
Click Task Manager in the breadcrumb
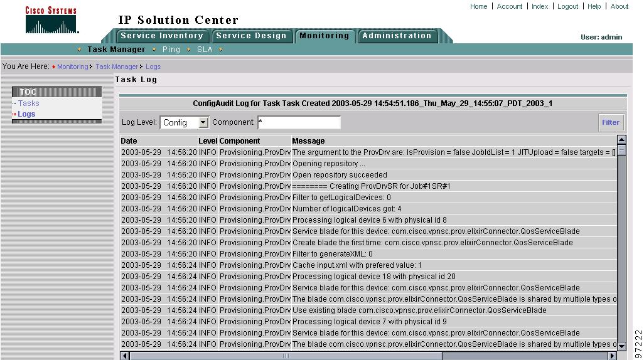pyautogui.click(x=117, y=66)
